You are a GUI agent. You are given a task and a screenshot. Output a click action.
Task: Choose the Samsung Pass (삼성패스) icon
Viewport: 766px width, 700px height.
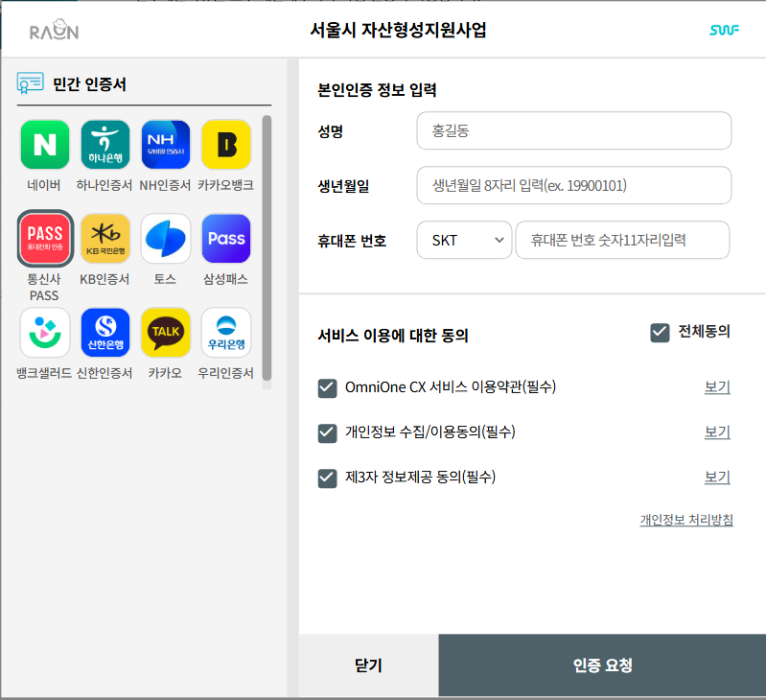[226, 239]
